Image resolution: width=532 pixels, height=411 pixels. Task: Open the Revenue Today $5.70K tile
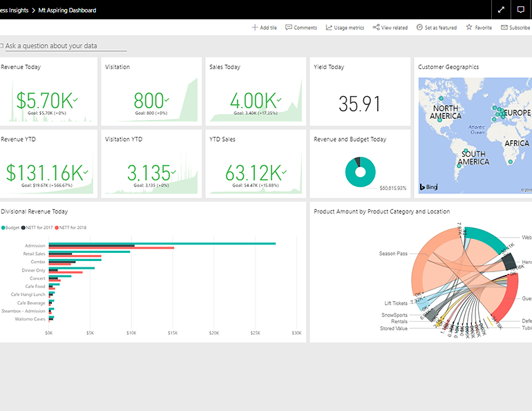(x=48, y=92)
